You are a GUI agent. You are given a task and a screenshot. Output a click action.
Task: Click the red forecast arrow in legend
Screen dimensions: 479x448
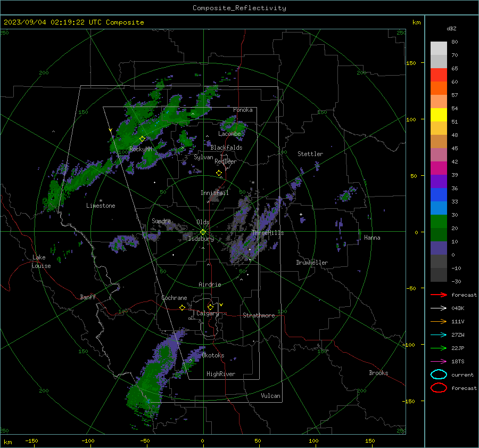click(439, 295)
